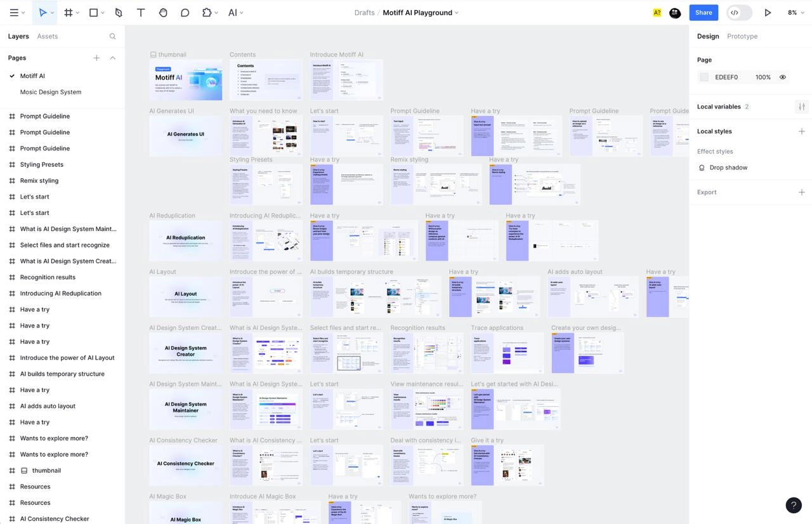Switch to the Layers tab
812x524 pixels.
pyautogui.click(x=18, y=36)
